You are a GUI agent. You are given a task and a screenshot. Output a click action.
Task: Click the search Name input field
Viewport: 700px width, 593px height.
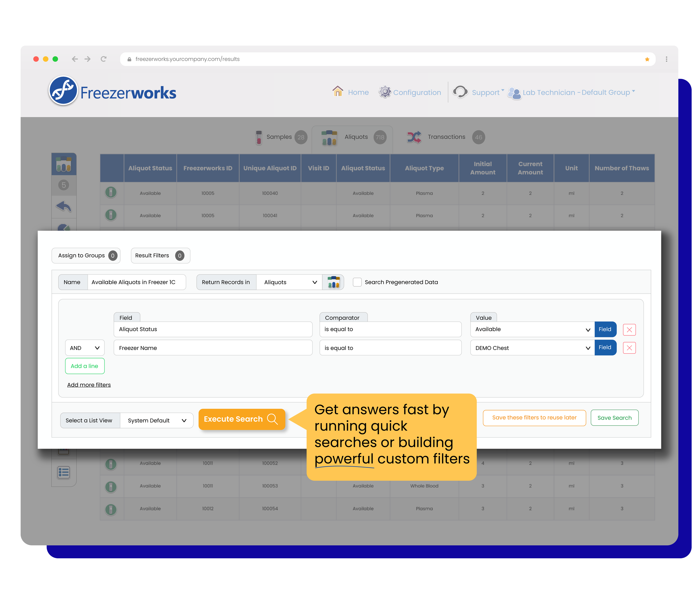coord(136,282)
